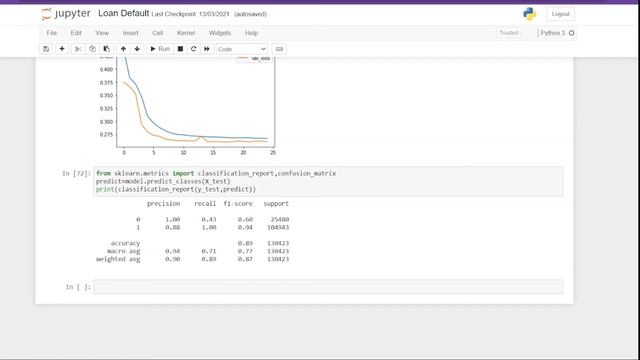Open the Help menu
This screenshot has width=640, height=360.
pos(251,33)
